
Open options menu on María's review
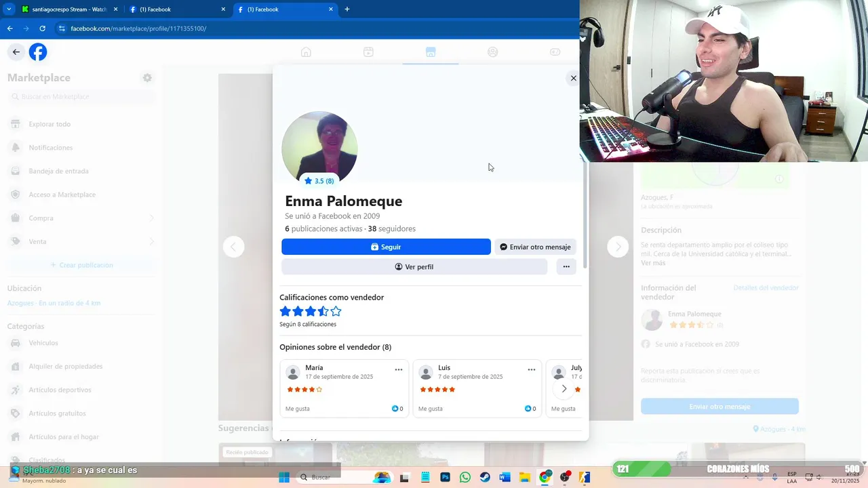[x=399, y=369]
